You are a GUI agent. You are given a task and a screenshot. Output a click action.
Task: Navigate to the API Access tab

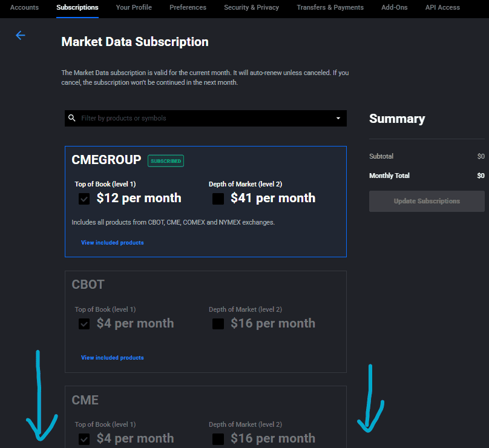(442, 7)
